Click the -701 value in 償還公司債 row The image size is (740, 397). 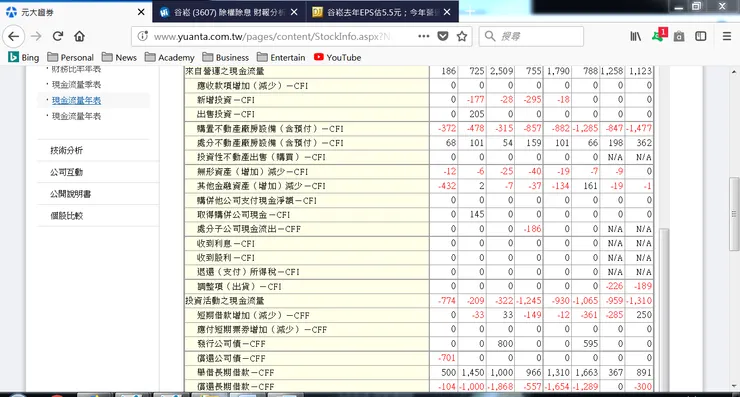click(446, 358)
